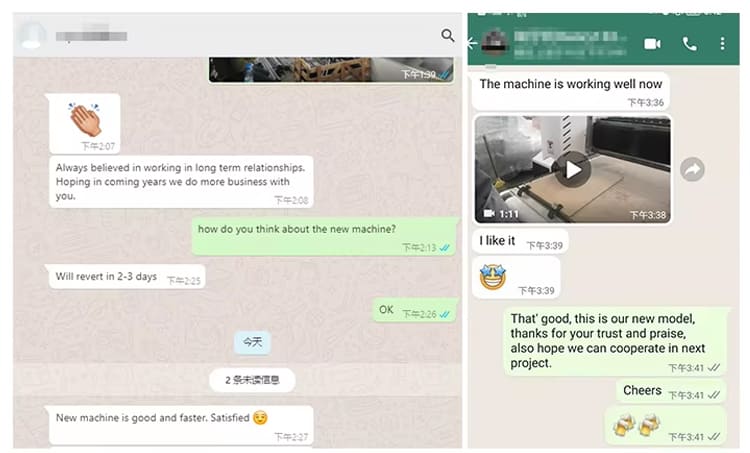Select the 今天 date label
Viewport: 750px width, 453px height.
(252, 342)
